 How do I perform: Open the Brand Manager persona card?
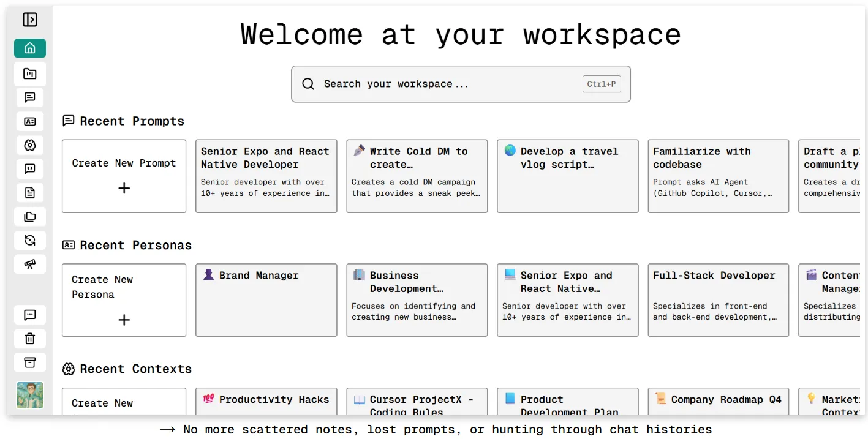coord(266,300)
